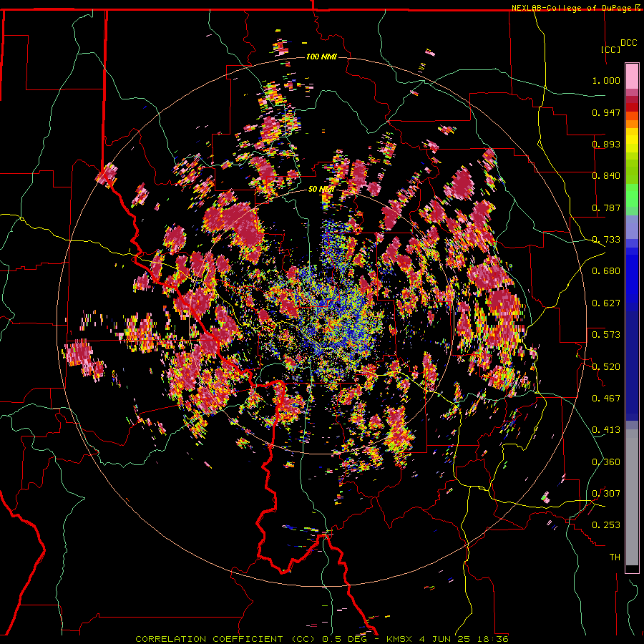This screenshot has width=644, height=644.
Task: Click the 1.000 scale value
Action: coord(606,80)
